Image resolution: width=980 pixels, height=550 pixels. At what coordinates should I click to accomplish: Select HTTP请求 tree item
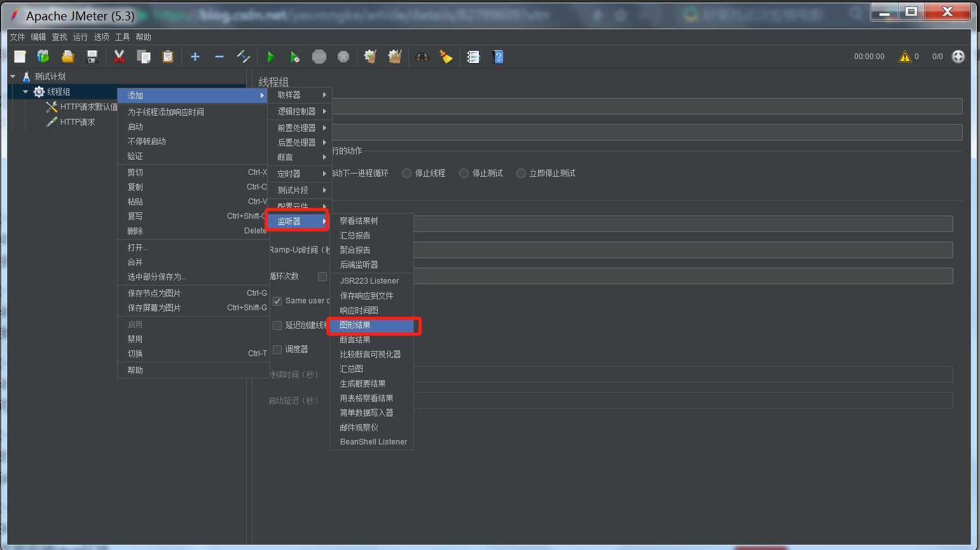[78, 122]
